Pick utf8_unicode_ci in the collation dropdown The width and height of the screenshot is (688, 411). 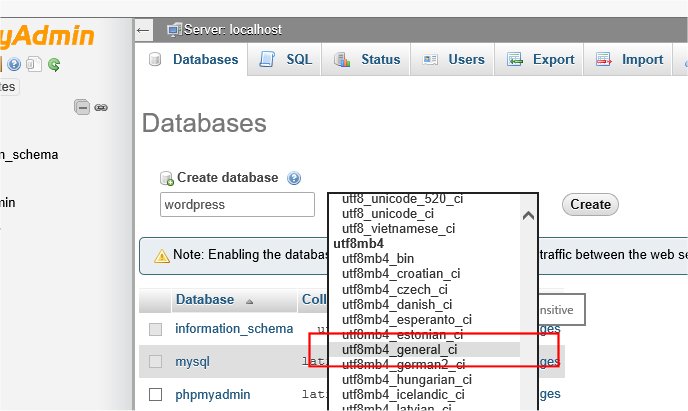tap(387, 213)
